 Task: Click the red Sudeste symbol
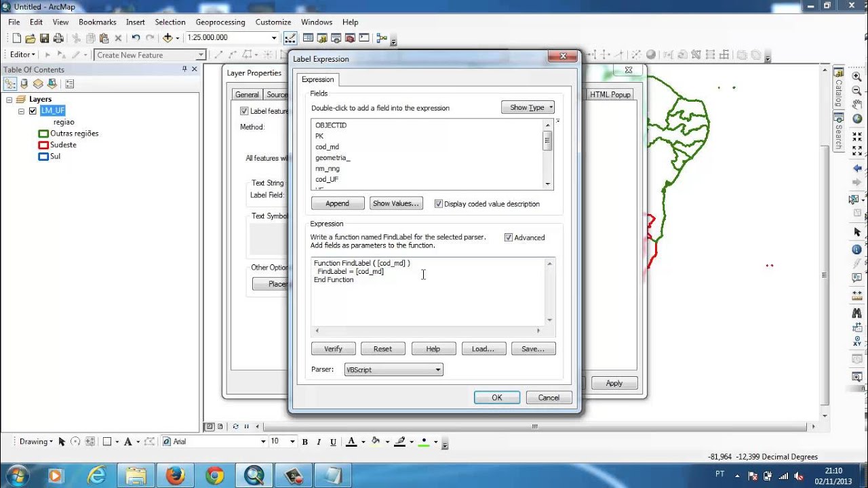[x=43, y=145]
